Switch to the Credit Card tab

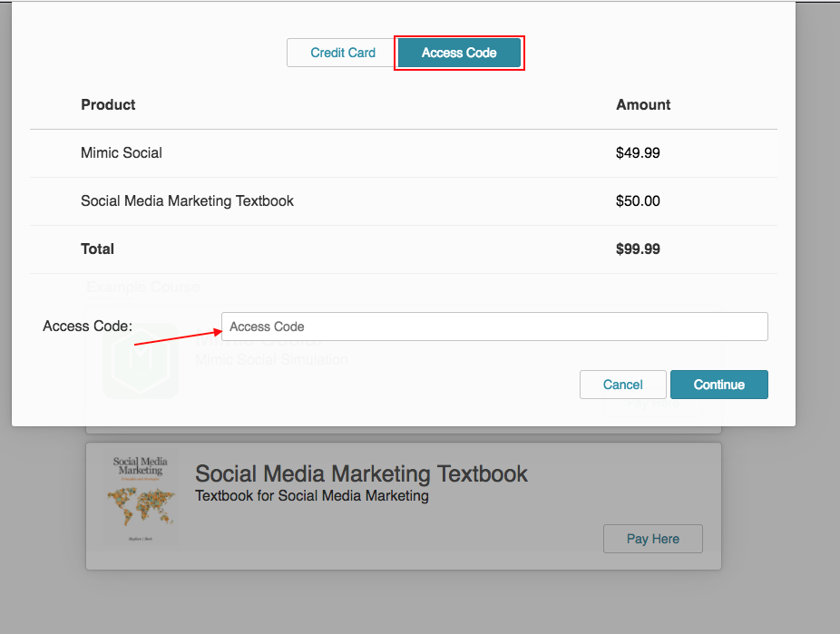pos(342,53)
